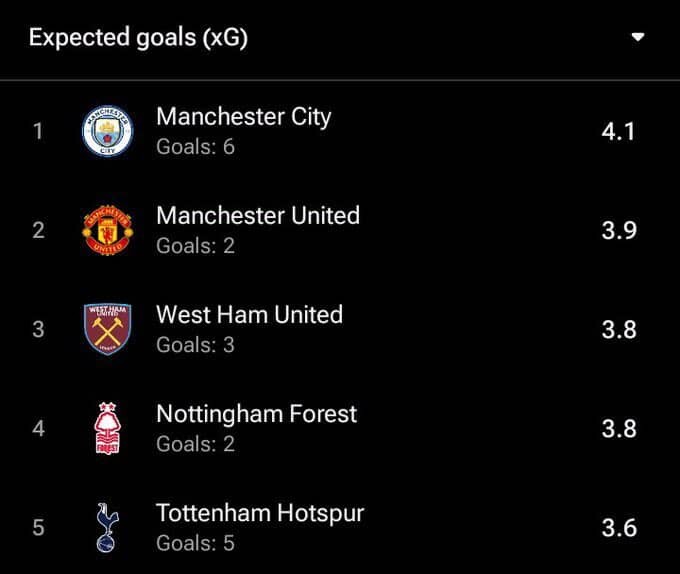Open the Expected goals stat dropdown arrow
The width and height of the screenshot is (680, 574).
[638, 37]
